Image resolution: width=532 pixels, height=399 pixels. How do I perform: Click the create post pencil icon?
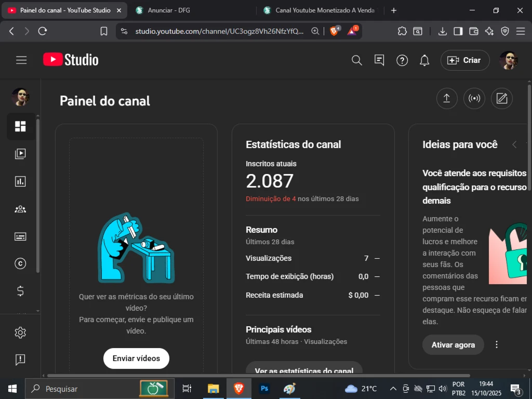pos(501,99)
